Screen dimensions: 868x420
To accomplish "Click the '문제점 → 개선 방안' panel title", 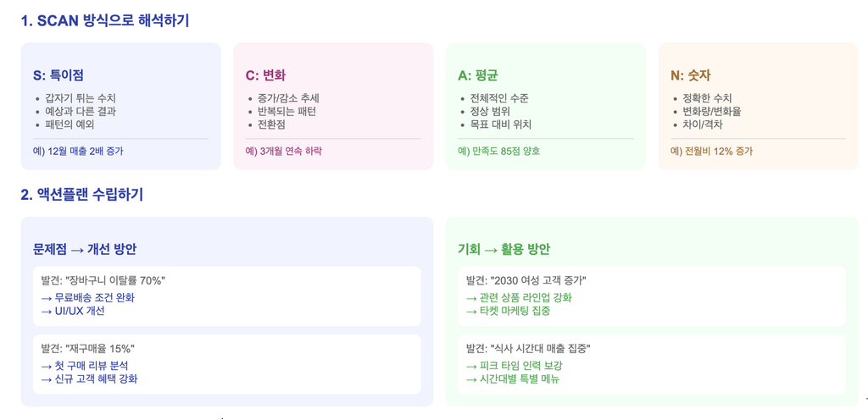I will click(x=85, y=249).
